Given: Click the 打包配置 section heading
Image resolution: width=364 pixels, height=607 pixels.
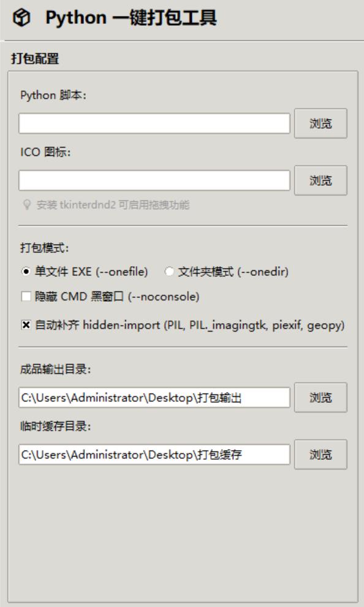Looking at the screenshot, I should 35,59.
